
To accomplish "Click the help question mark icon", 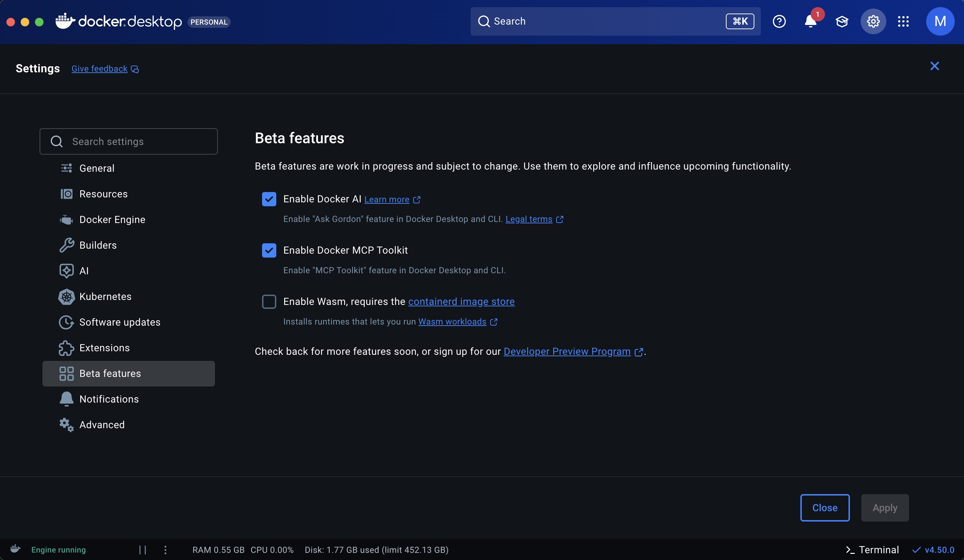I will coord(779,21).
